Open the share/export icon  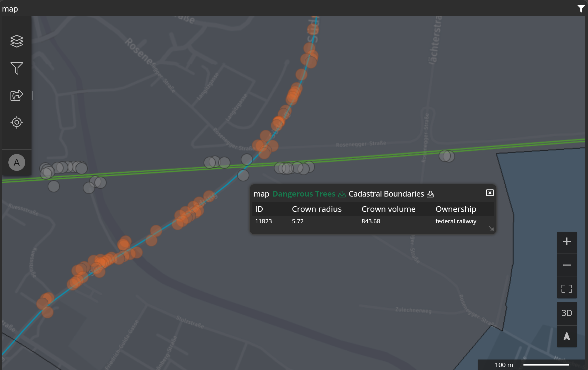click(x=17, y=95)
